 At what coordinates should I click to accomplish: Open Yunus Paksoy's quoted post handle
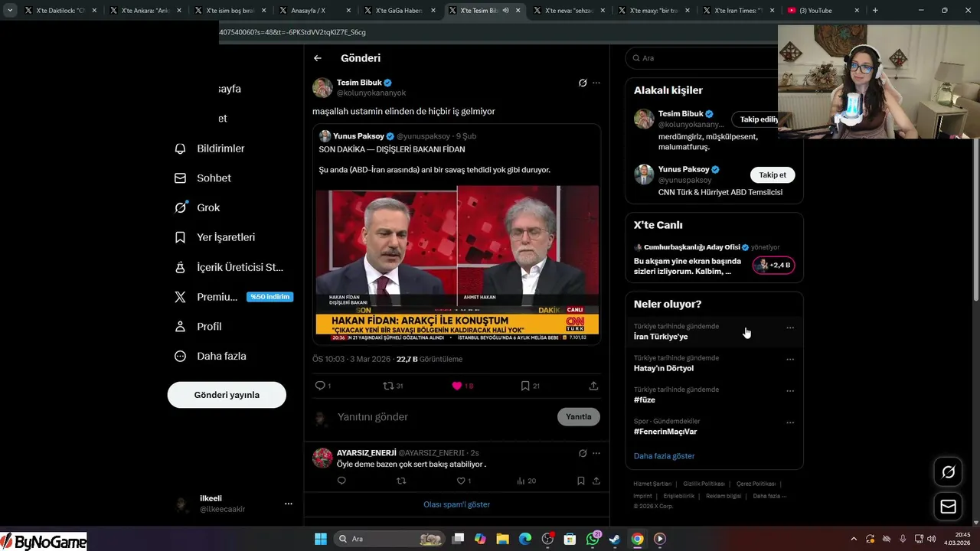[423, 136]
